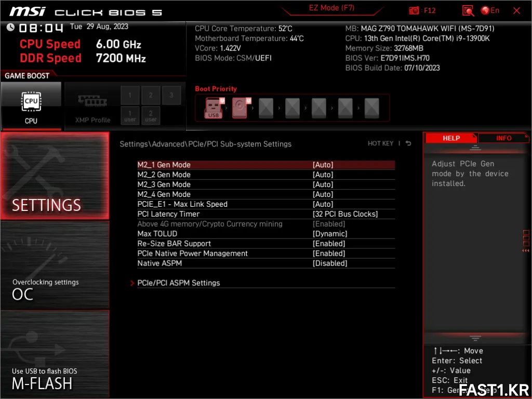Image resolution: width=532 pixels, height=399 pixels.
Task: Click the Above 4G memory Enabled value
Action: click(x=329, y=224)
